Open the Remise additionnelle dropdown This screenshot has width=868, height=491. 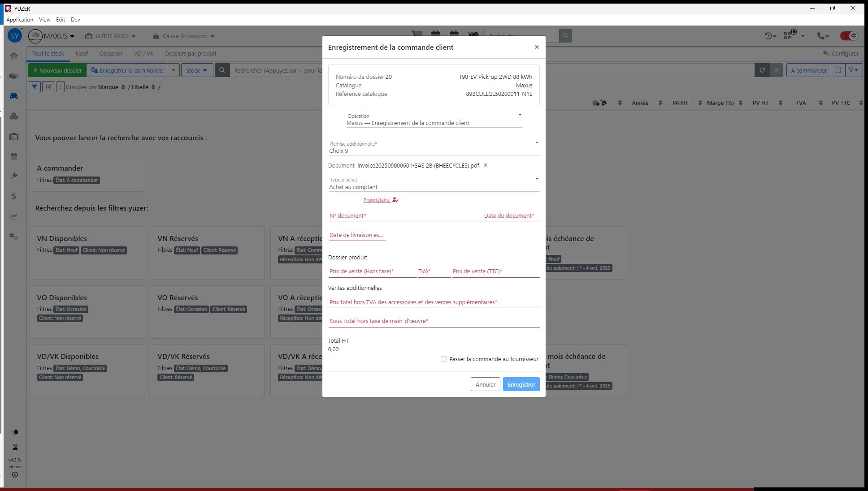[x=537, y=143]
